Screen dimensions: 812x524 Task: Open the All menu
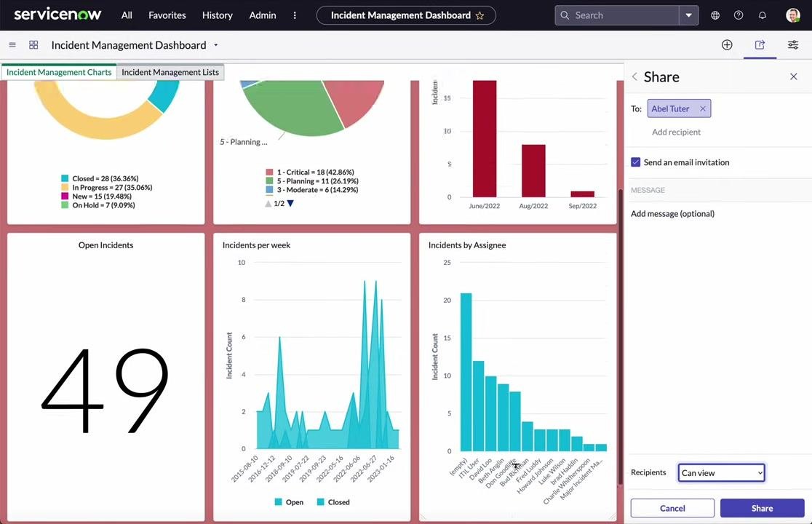tap(127, 15)
